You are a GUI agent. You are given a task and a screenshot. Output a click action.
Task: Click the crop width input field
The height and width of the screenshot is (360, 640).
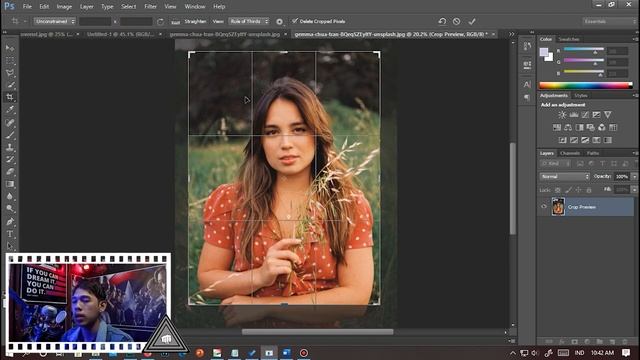coord(95,21)
